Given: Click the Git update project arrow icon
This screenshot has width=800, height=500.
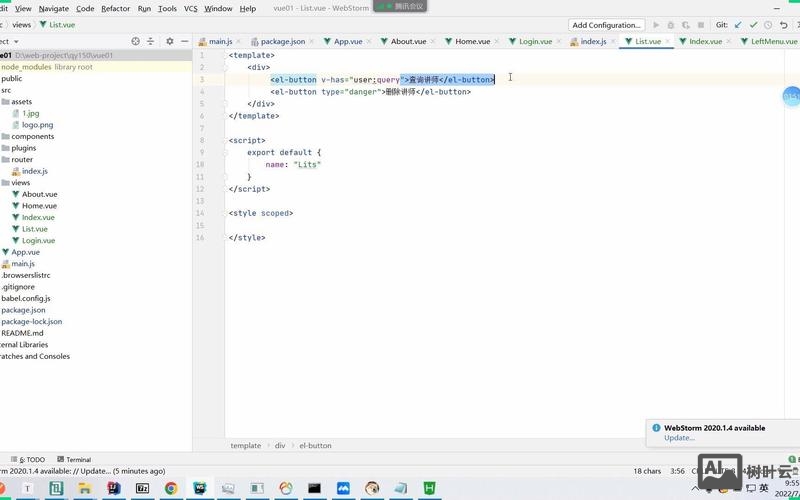Looking at the screenshot, I should tap(738, 25).
